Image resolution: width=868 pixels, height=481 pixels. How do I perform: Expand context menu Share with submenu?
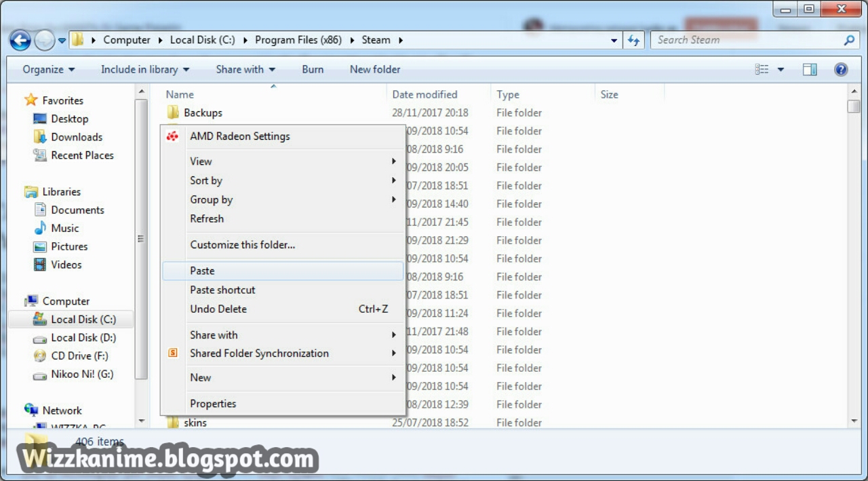pos(283,335)
